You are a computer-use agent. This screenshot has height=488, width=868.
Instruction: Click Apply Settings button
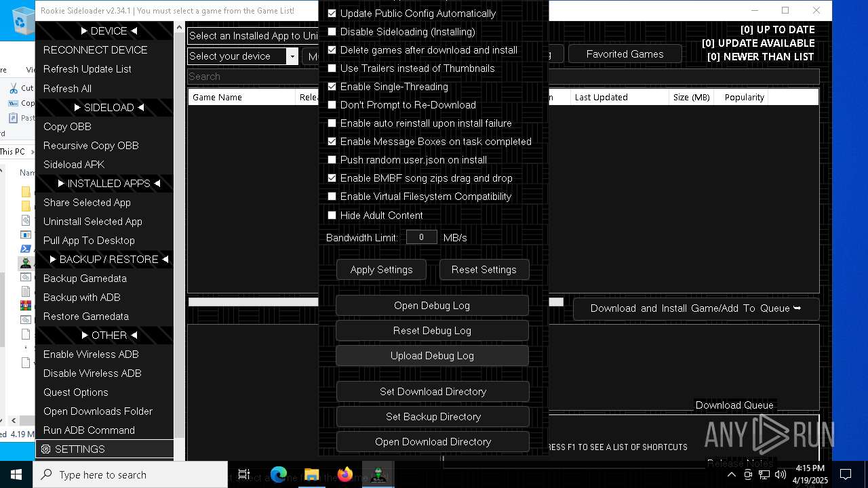point(381,270)
